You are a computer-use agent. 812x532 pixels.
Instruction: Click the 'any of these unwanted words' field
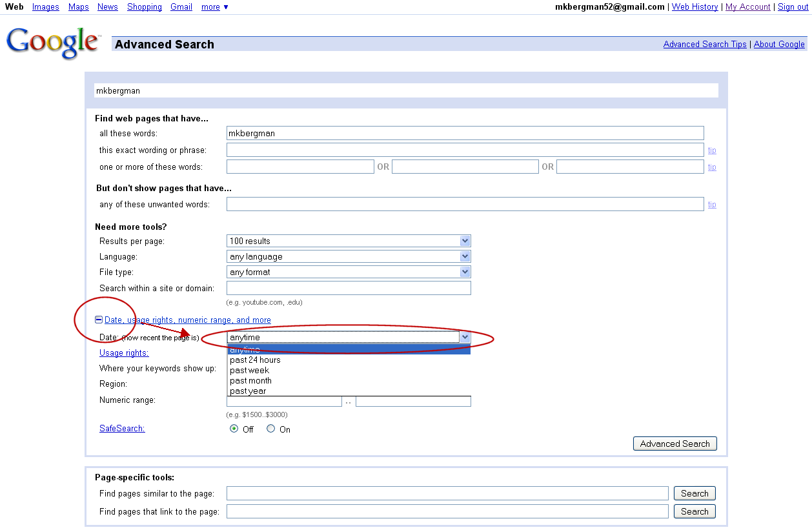pyautogui.click(x=465, y=204)
